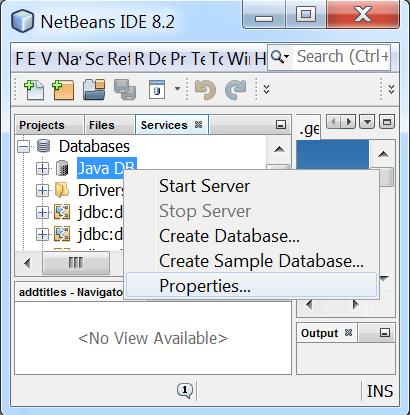
Task: Click the Java DB cylinder icon
Action: [62, 168]
